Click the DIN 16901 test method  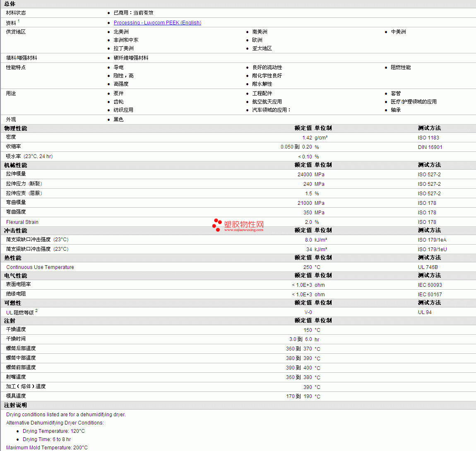430,147
